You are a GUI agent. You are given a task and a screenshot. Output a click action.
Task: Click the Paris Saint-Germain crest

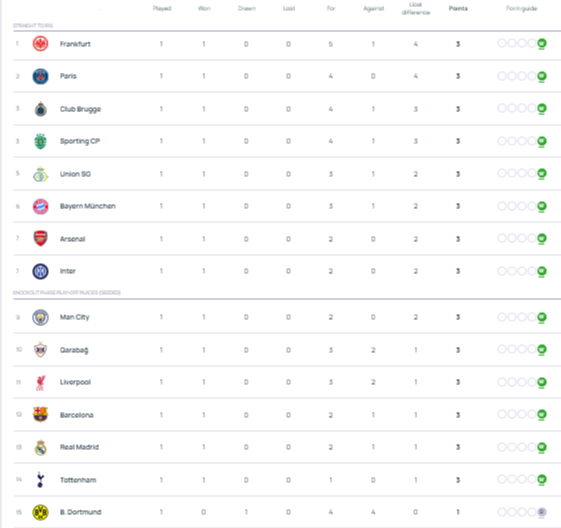click(40, 76)
